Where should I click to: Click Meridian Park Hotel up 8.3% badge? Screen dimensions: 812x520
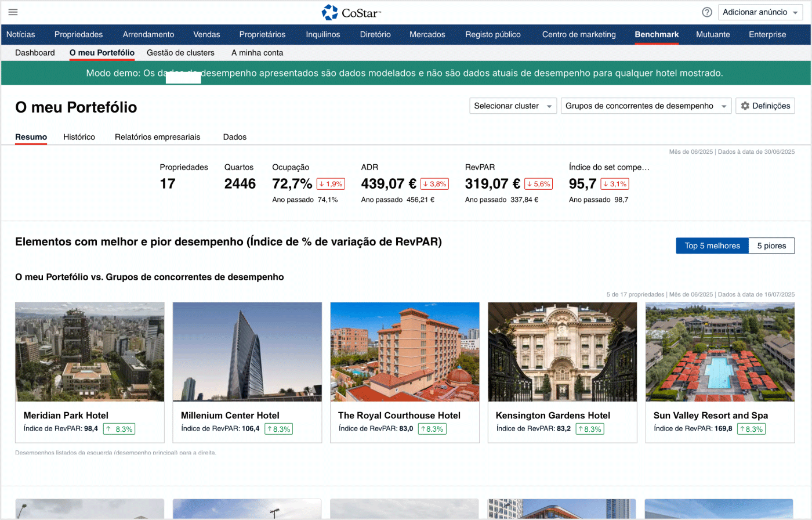119,429
